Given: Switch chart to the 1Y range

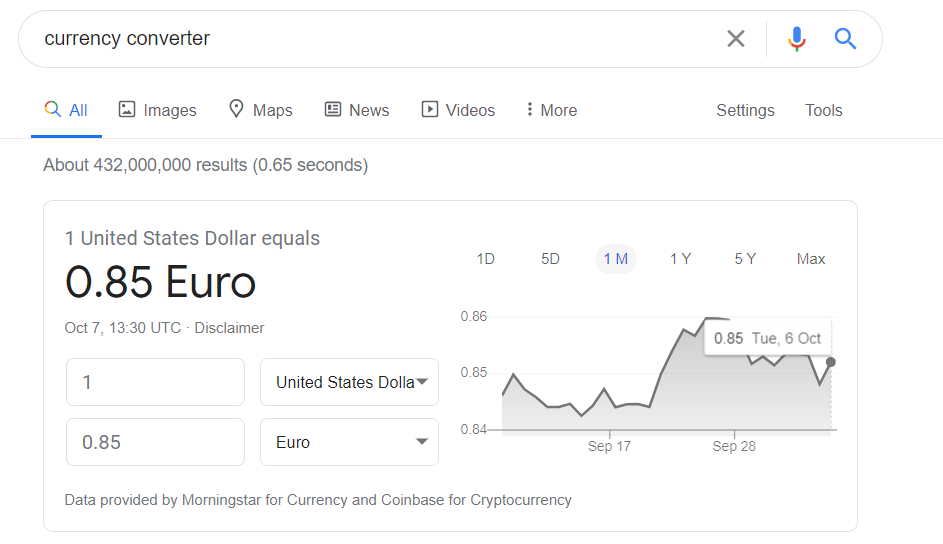Looking at the screenshot, I should click(x=680, y=259).
